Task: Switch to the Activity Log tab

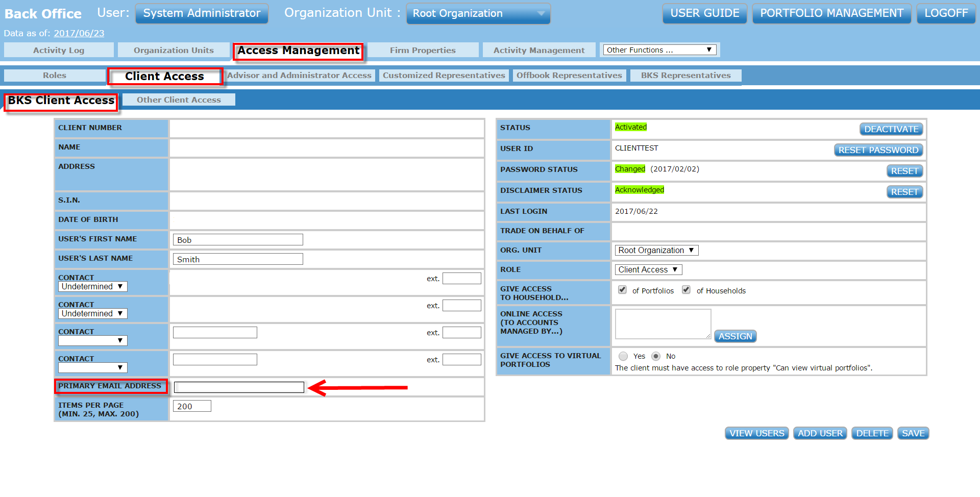Action: point(59,50)
